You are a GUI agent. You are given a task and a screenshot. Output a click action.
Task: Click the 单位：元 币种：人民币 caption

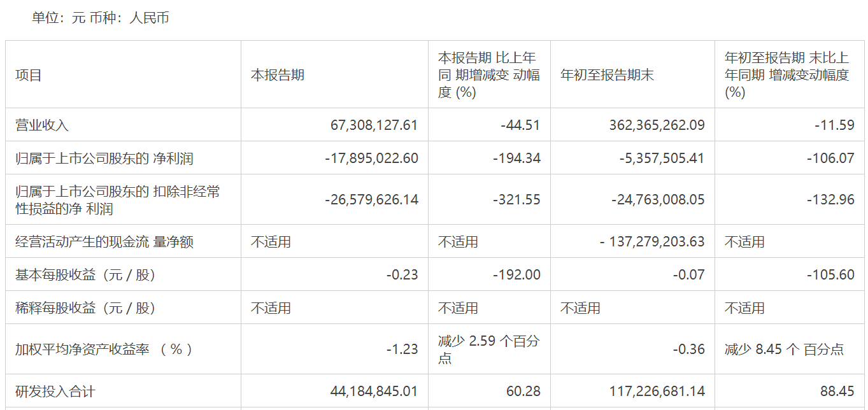click(101, 18)
